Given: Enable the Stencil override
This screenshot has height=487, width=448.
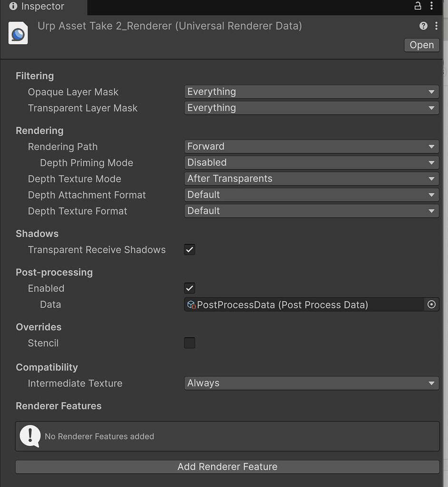Looking at the screenshot, I should pos(189,343).
